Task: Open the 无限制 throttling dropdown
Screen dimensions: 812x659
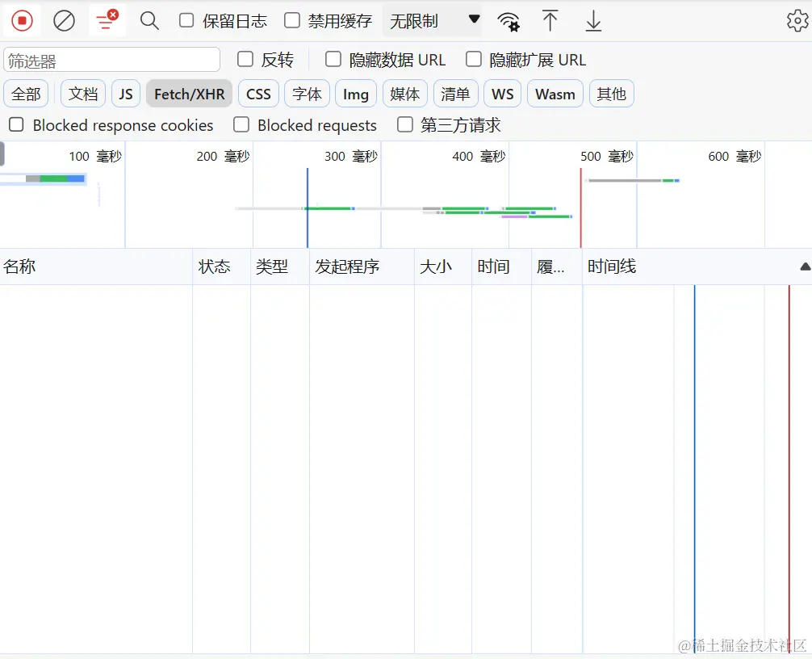Action: [x=432, y=21]
